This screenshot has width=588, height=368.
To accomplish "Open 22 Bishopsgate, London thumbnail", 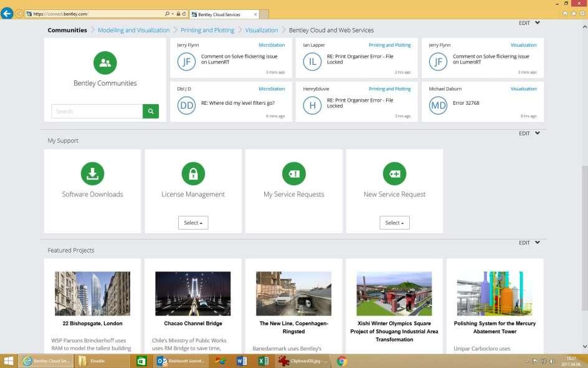I will 93,294.
